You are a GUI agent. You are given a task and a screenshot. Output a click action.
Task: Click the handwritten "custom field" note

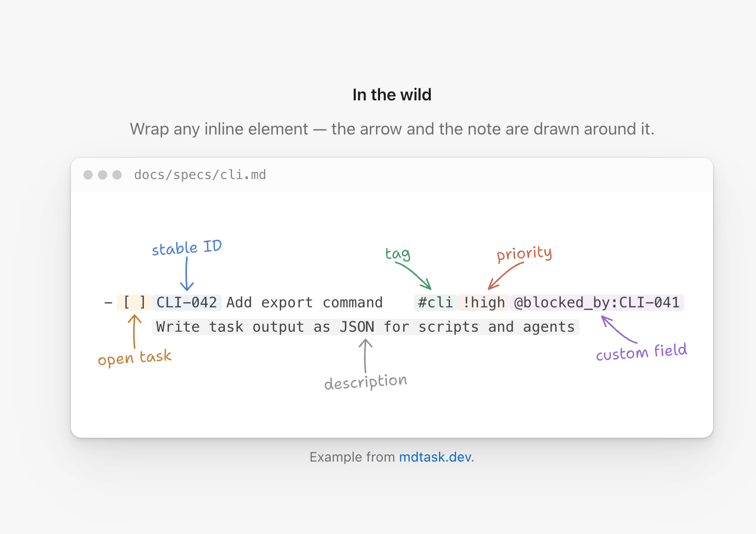642,352
